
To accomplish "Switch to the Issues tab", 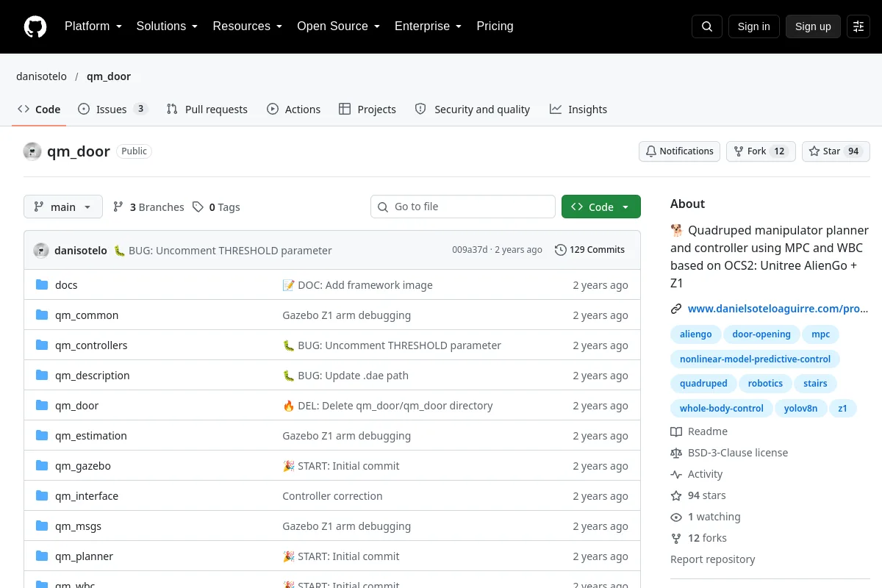I will 113,109.
